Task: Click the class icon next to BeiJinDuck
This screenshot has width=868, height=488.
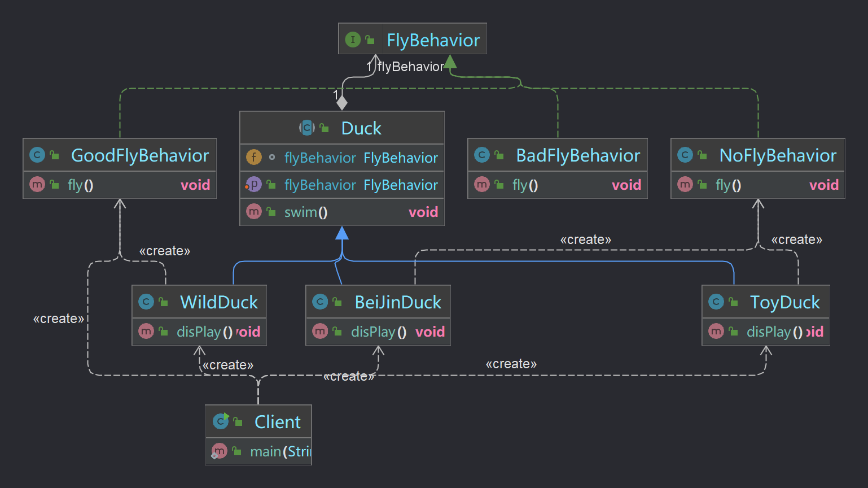Action: coord(320,302)
